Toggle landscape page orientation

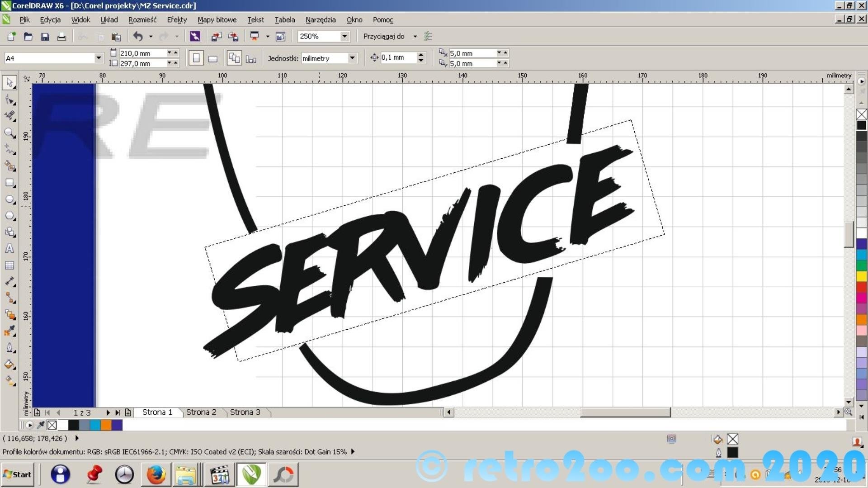pos(213,58)
